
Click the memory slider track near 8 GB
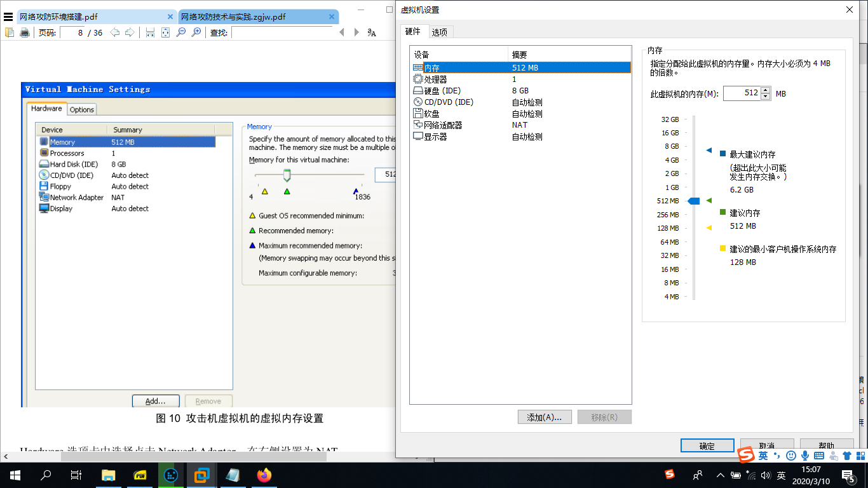(694, 146)
